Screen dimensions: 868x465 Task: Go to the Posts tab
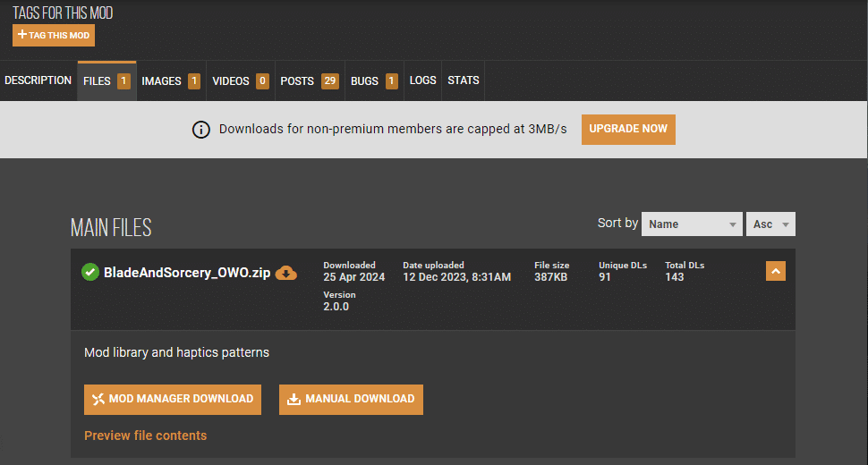310,80
